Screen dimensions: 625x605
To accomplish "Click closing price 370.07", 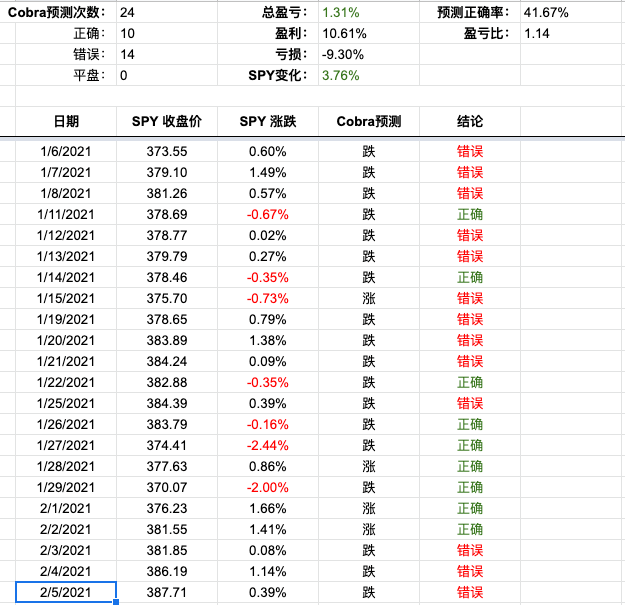I will (x=167, y=487).
